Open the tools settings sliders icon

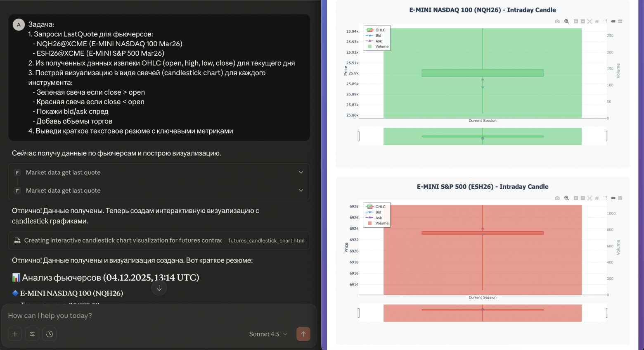coord(32,334)
